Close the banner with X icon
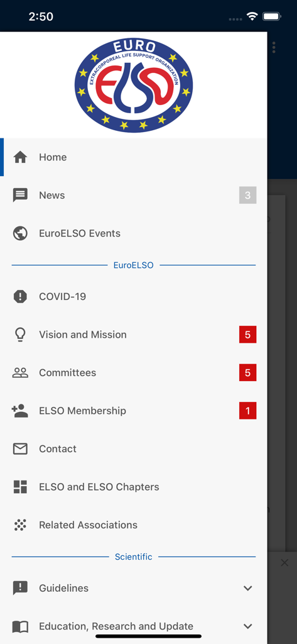Image resolution: width=297 pixels, height=644 pixels. coord(284,563)
